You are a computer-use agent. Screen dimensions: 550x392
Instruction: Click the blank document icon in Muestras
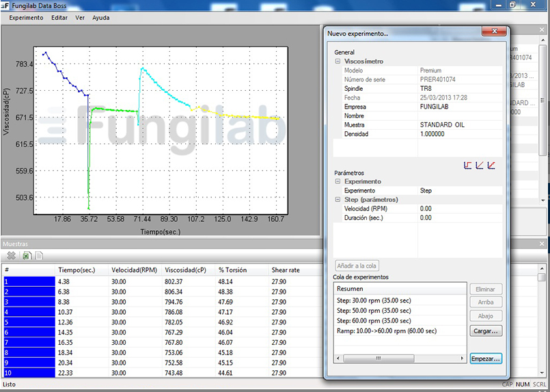[x=40, y=255]
